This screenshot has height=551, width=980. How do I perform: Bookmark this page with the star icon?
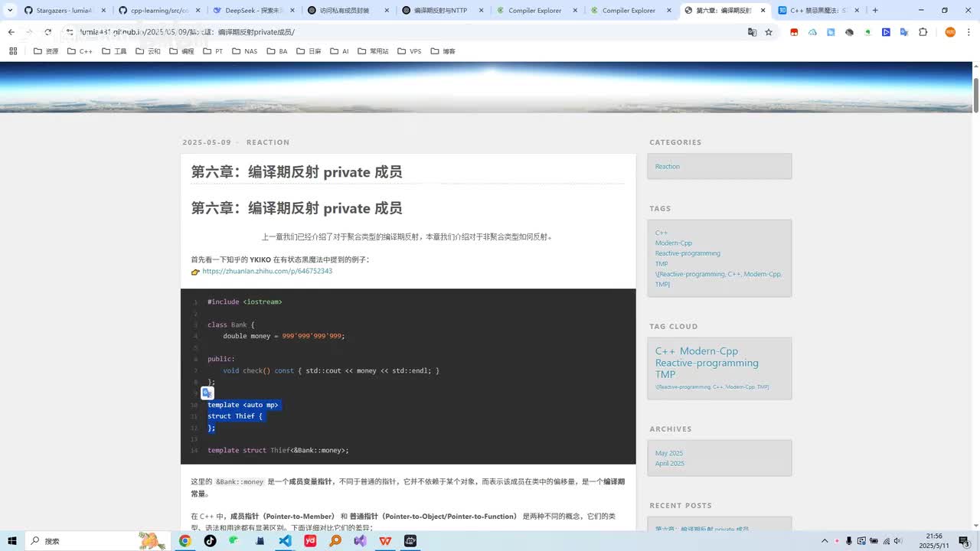coord(769,32)
